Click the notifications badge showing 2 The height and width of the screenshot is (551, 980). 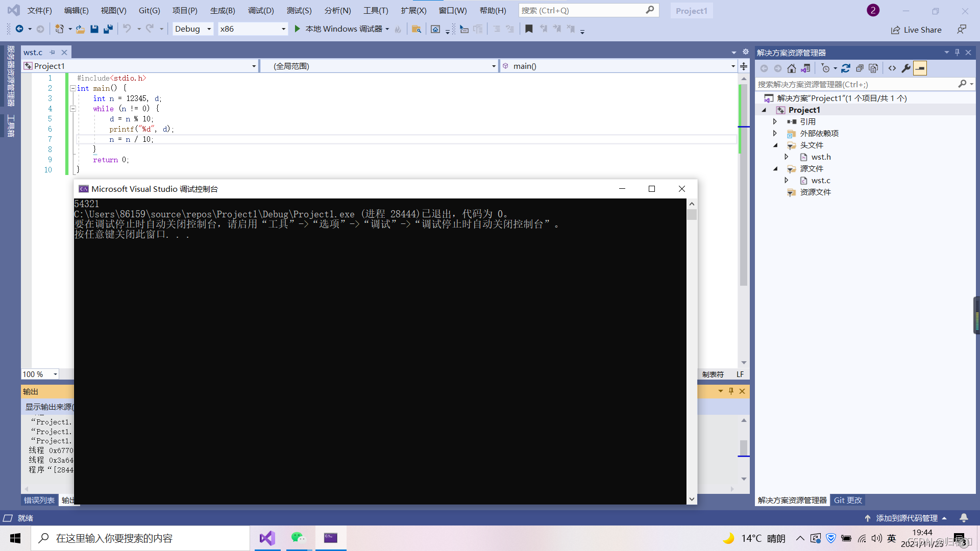click(873, 10)
